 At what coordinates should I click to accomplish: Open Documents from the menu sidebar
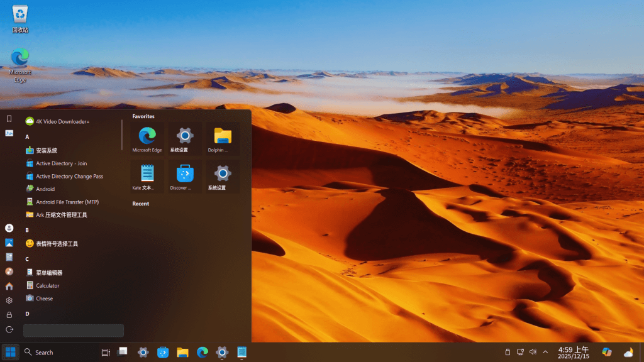click(x=9, y=257)
